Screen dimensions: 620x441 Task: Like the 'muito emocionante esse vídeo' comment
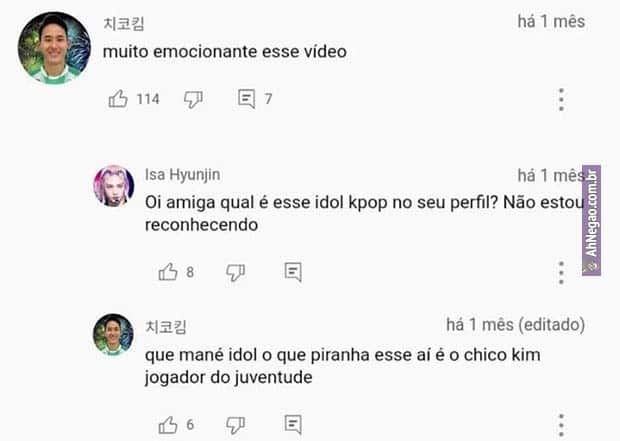point(118,99)
